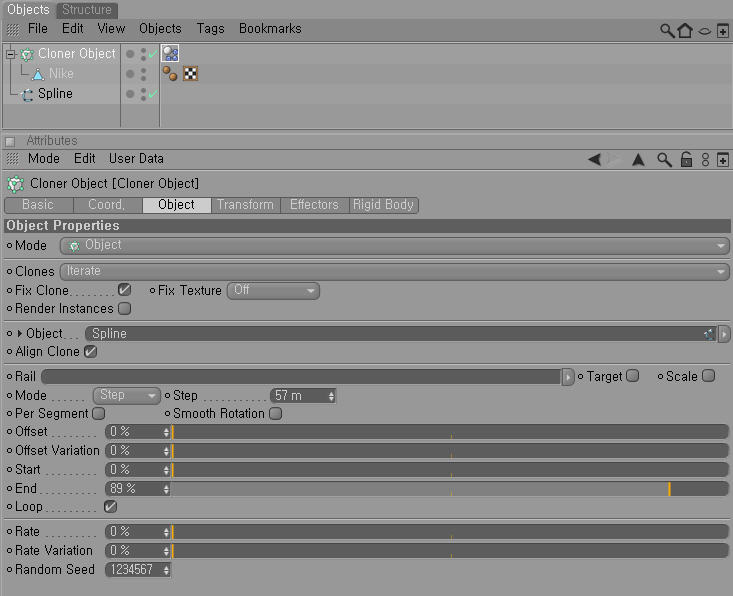Click the End percentage slider bar
This screenshot has width=733, height=596.
pos(449,489)
